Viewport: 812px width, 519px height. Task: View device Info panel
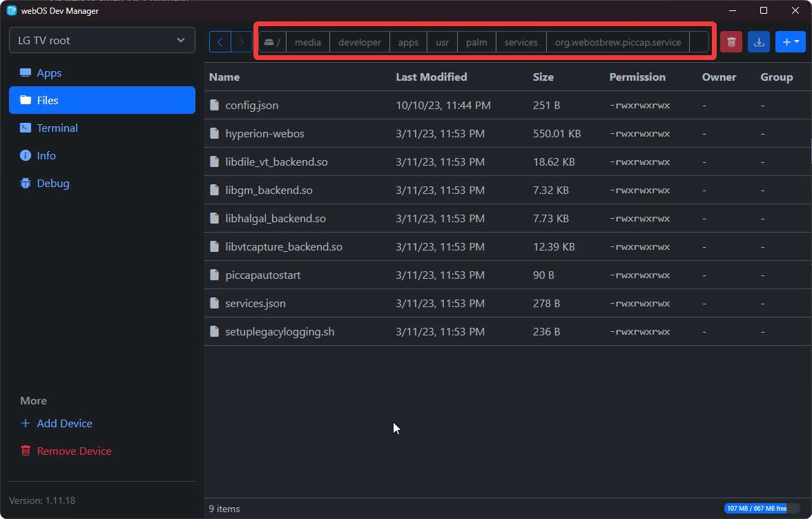click(x=44, y=155)
